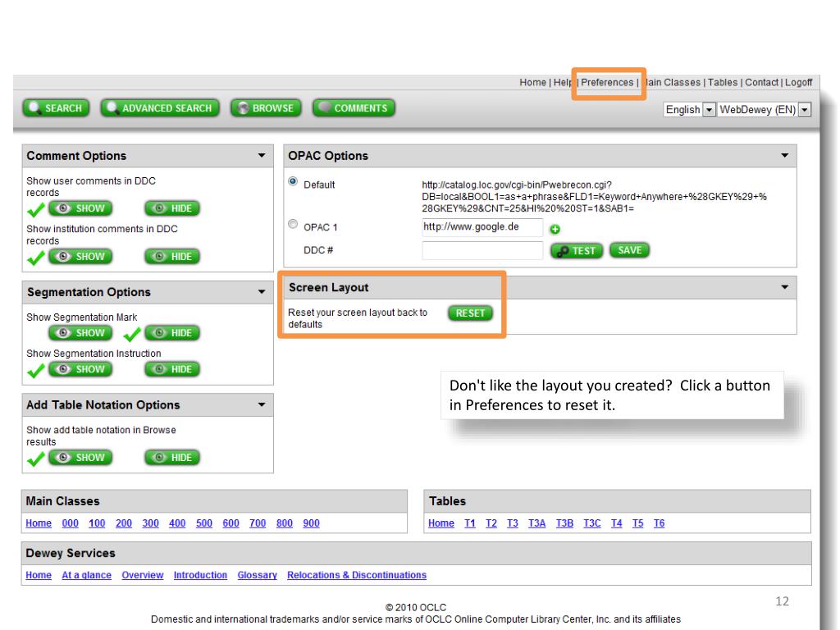Image resolution: width=840 pixels, height=630 pixels.
Task: Open main class 300
Action: point(151,523)
